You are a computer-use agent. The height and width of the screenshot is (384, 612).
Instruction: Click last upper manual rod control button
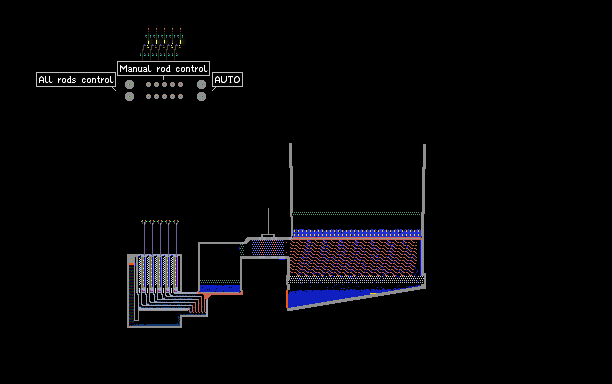tap(180, 84)
